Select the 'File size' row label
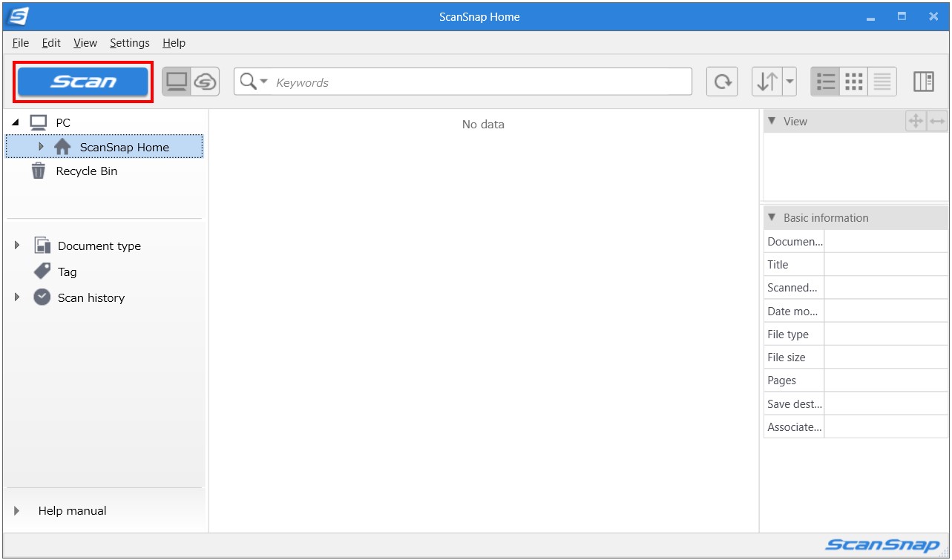 pyautogui.click(x=787, y=358)
